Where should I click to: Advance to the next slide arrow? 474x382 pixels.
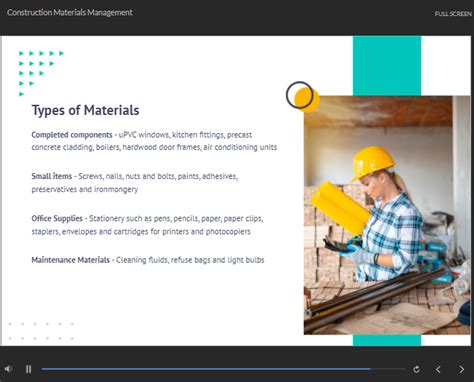point(462,369)
